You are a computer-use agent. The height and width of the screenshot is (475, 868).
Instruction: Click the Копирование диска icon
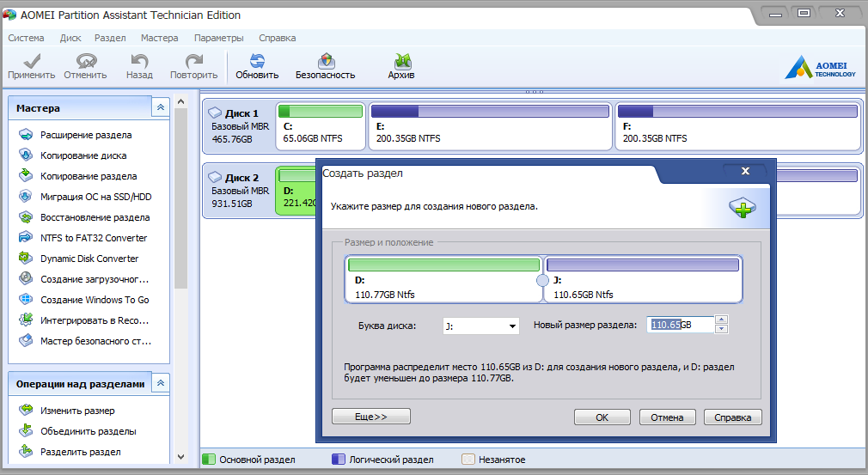pos(26,155)
